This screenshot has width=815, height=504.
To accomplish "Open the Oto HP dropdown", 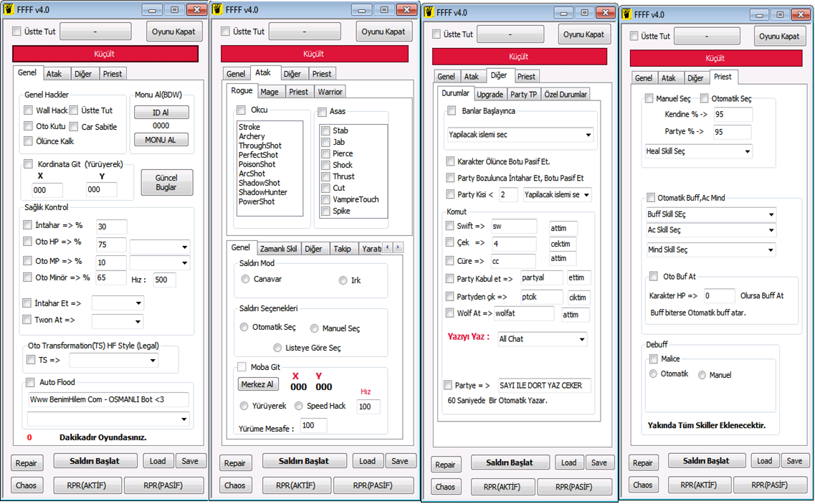I will coord(160,247).
